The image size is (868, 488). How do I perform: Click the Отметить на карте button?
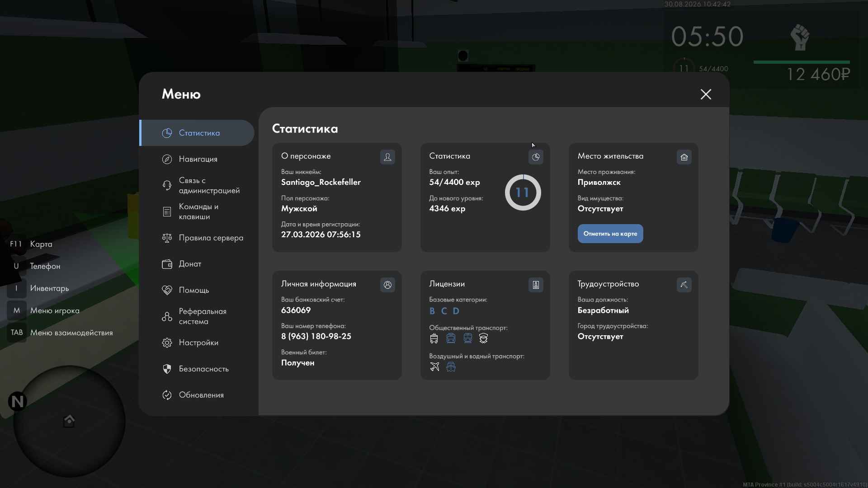pos(610,234)
